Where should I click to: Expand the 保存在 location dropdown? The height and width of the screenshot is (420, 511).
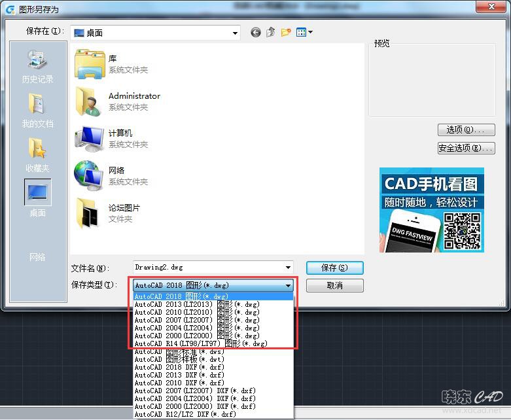pyautogui.click(x=235, y=33)
